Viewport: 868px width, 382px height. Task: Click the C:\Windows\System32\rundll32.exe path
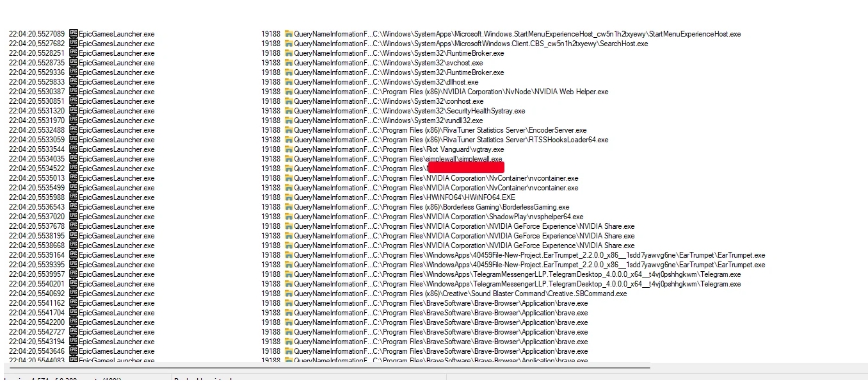point(428,120)
